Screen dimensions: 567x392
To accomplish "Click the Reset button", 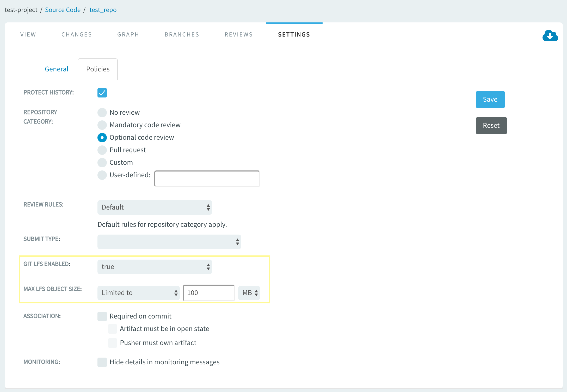I will pyautogui.click(x=491, y=126).
